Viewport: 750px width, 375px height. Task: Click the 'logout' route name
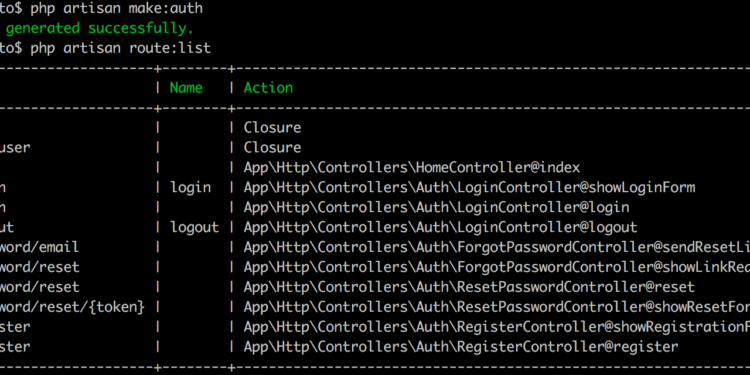click(195, 227)
